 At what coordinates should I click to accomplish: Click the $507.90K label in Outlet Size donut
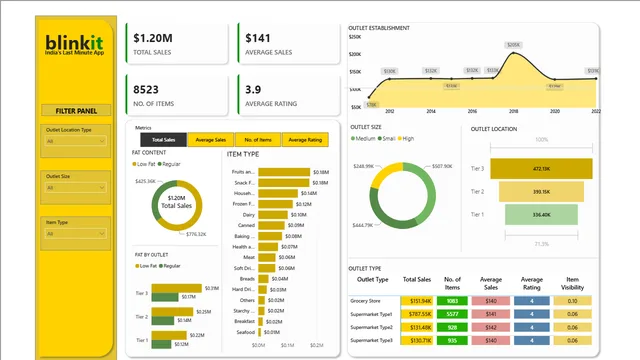coord(442,166)
